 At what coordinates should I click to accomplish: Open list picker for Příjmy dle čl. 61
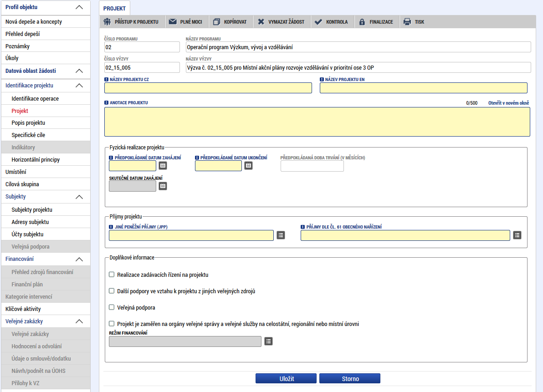pos(517,235)
